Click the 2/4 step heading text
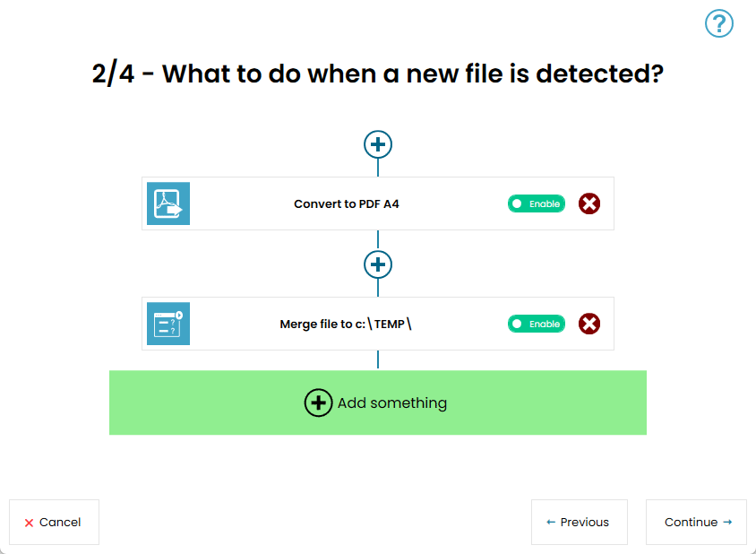The width and height of the screenshot is (756, 554). [377, 73]
